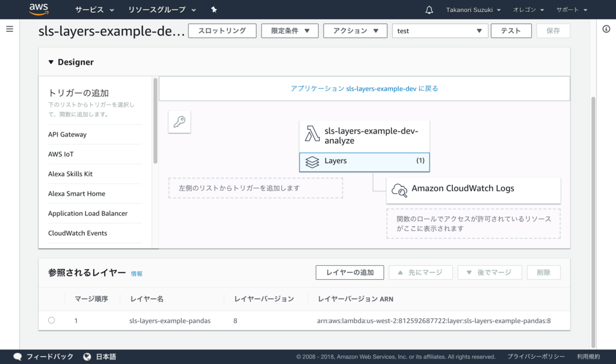Click the テスト button
Image resolution: width=616 pixels, height=364 pixels.
coord(511,31)
